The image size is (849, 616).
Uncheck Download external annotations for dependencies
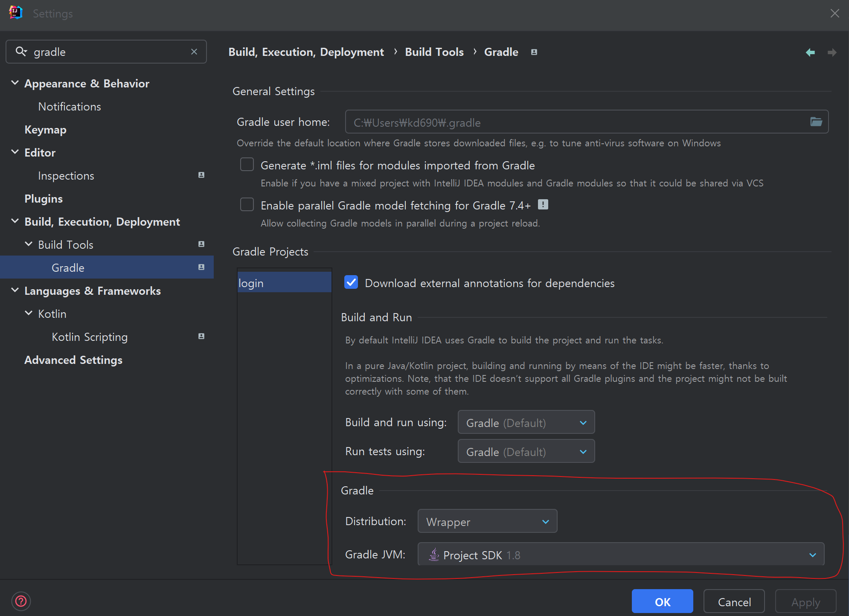coord(351,282)
